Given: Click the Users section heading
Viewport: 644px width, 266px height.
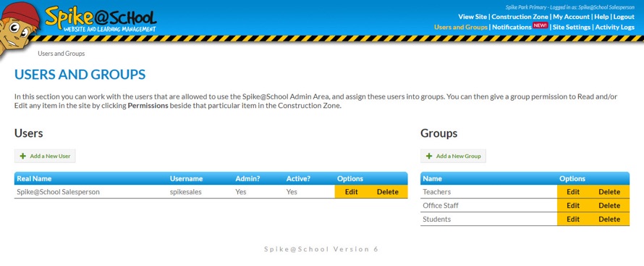Looking at the screenshot, I should tap(29, 133).
